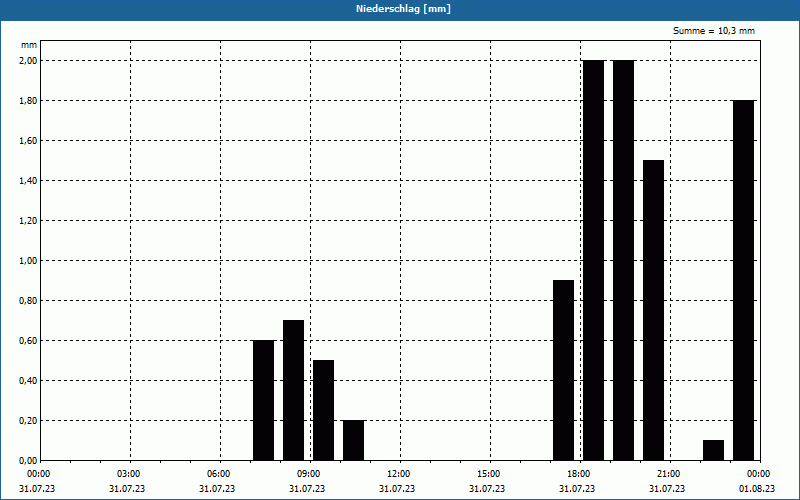Viewport: 800px width, 500px height.
Task: Select the 1,60 y-axis value
Action: pyautogui.click(x=28, y=140)
